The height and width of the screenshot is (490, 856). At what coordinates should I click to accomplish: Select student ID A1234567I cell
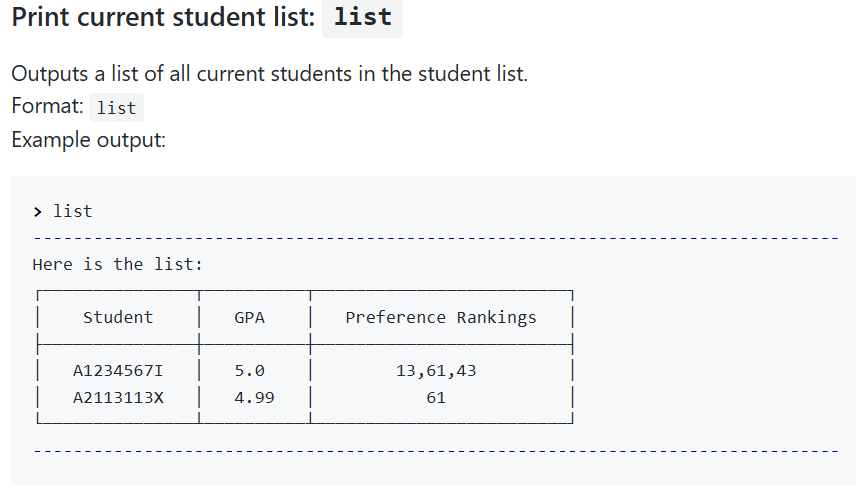click(118, 370)
